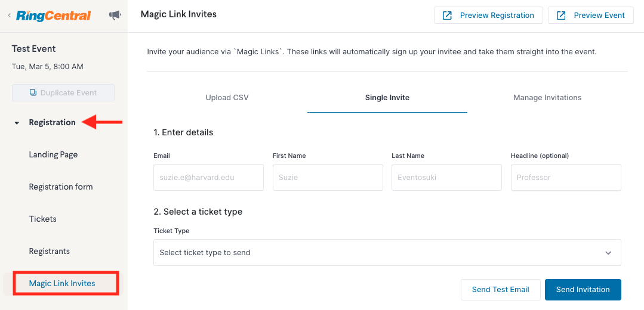Viewport: 644px width, 310px height.
Task: Click the external-link icon on Preview Registration
Action: pos(447,15)
